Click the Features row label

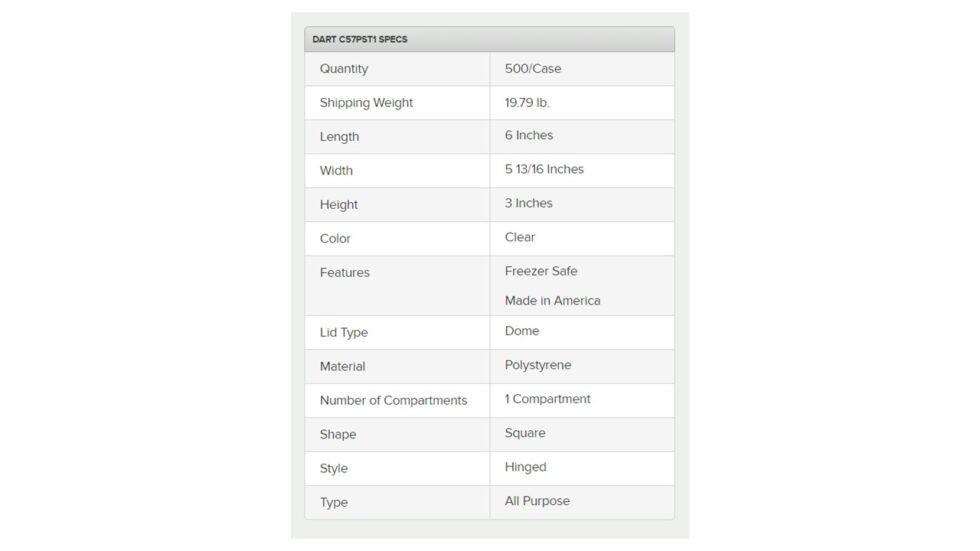click(x=345, y=273)
